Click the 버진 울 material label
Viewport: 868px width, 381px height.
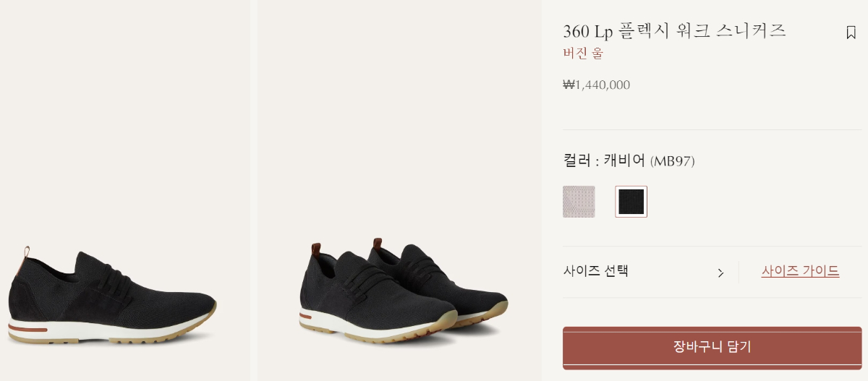[583, 53]
